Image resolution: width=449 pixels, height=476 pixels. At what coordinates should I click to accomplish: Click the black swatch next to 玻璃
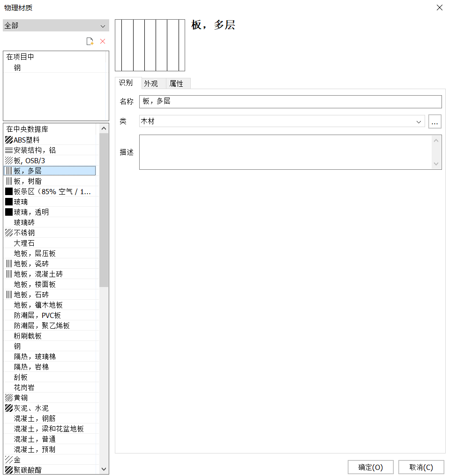coord(8,202)
